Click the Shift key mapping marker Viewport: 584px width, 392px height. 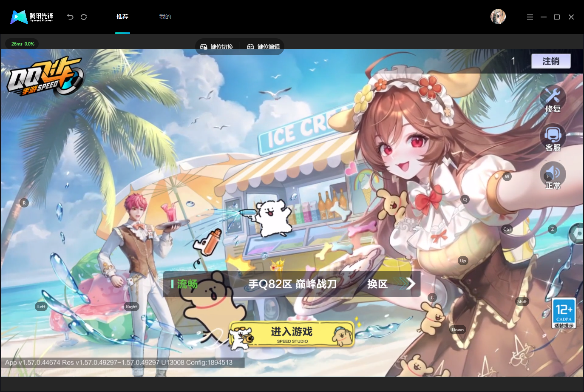522,301
